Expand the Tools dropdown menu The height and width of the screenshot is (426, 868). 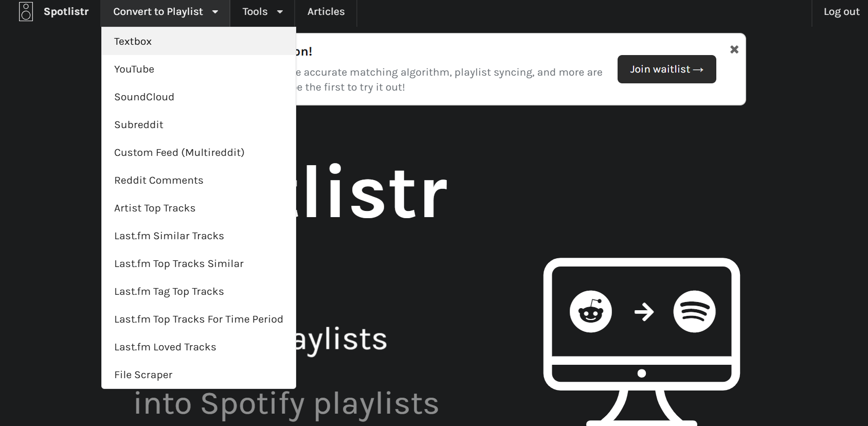point(262,12)
